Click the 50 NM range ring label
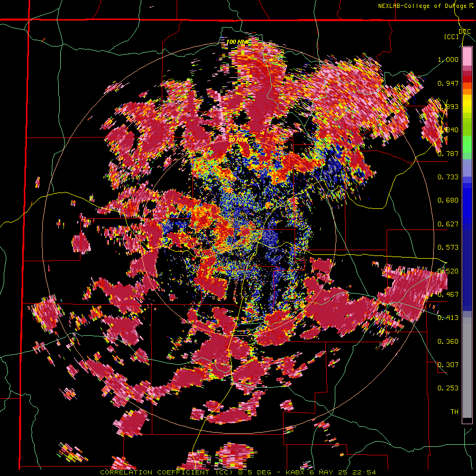 pyautogui.click(x=238, y=140)
